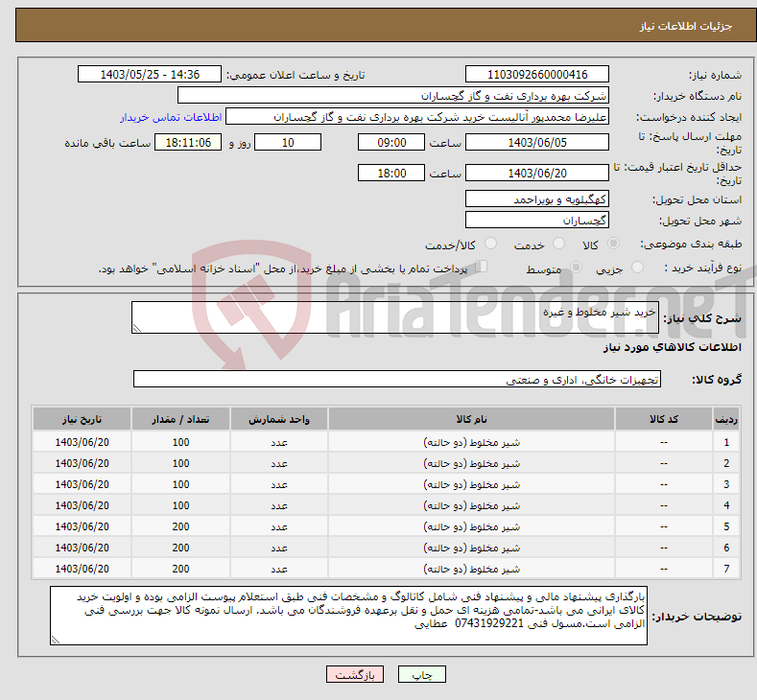Click the unit عدد in row 4
This screenshot has width=757, height=700.
pos(279,506)
